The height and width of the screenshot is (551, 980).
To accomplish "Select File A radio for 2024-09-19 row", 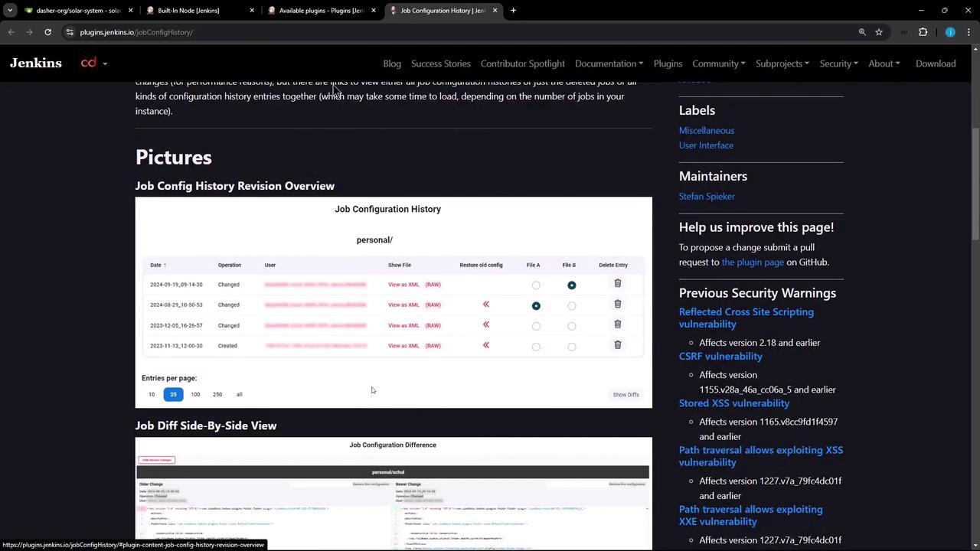I will [x=536, y=285].
